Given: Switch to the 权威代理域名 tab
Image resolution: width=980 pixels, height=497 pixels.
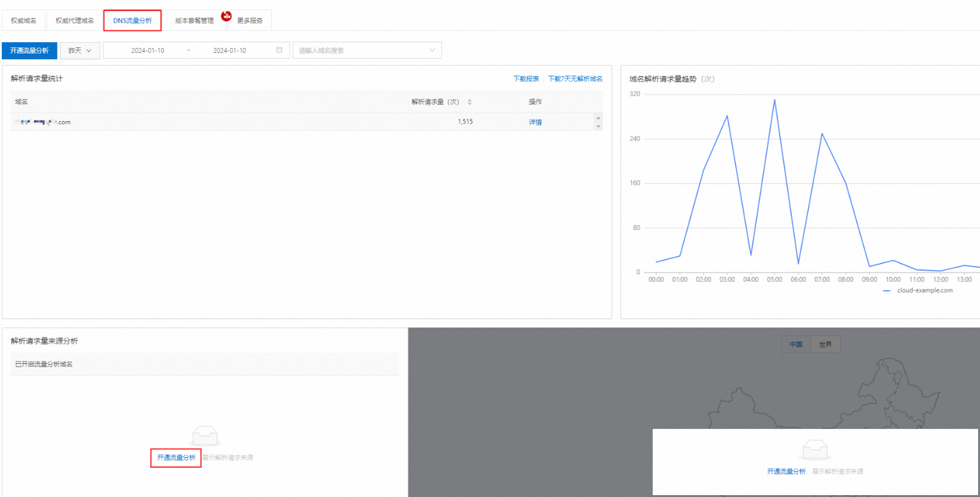Looking at the screenshot, I should [74, 20].
